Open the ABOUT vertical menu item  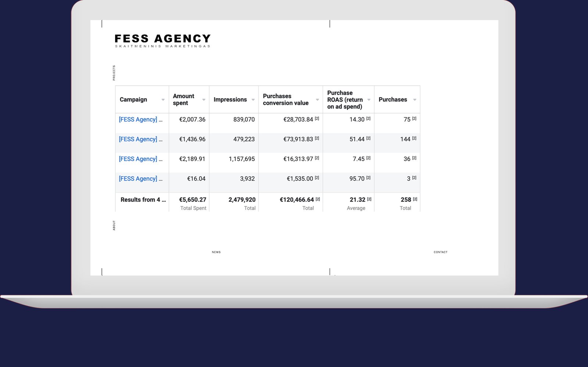tap(114, 225)
